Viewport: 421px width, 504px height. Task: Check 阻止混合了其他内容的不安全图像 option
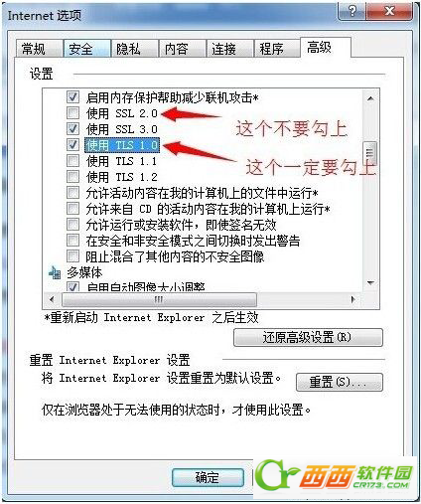pyautogui.click(x=72, y=255)
